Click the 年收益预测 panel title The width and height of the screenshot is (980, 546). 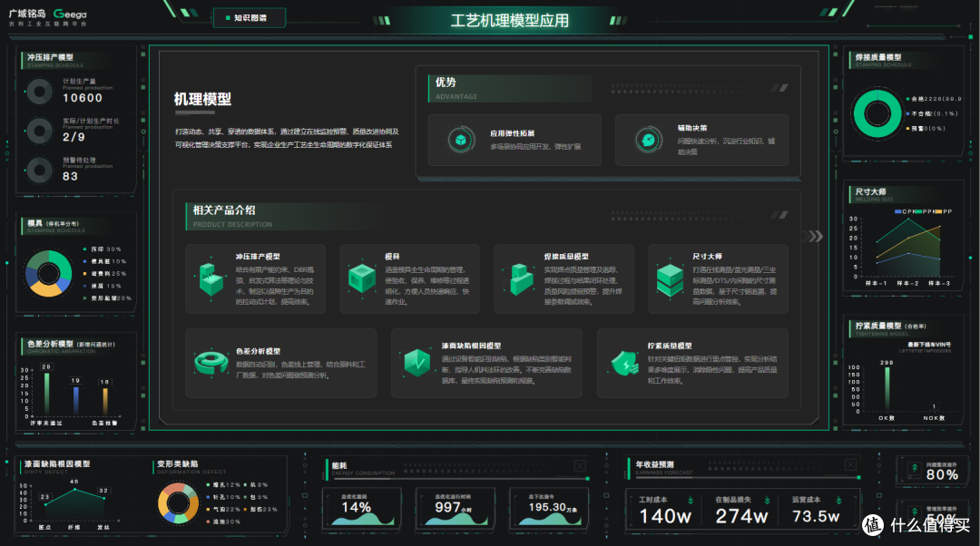(654, 464)
